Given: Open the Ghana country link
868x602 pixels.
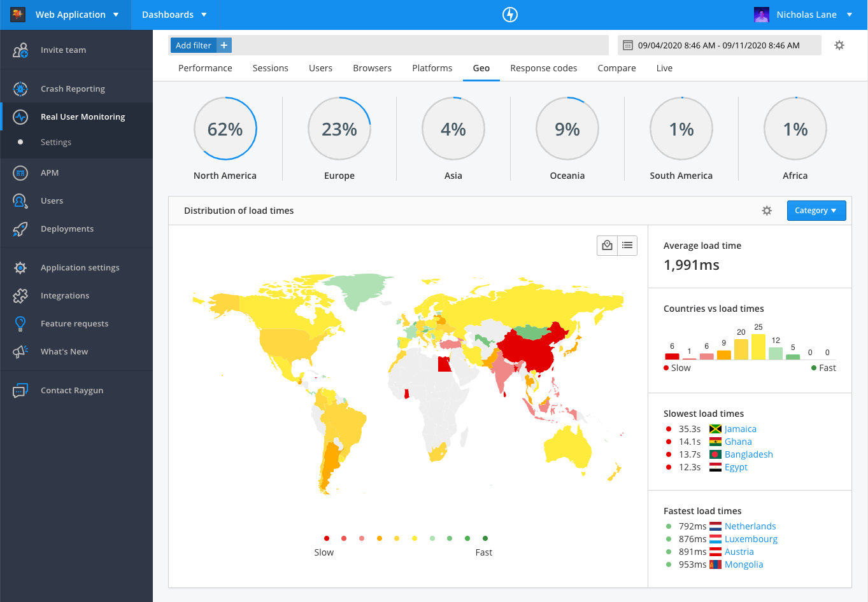Looking at the screenshot, I should click(x=738, y=442).
